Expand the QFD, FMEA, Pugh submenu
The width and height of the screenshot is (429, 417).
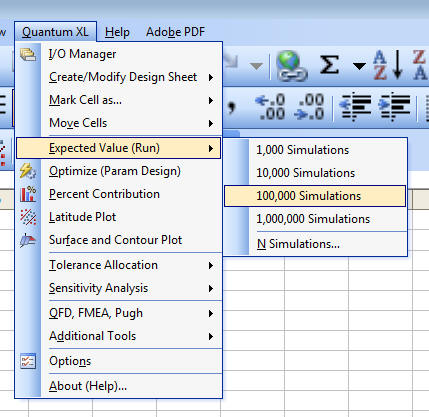click(119, 313)
